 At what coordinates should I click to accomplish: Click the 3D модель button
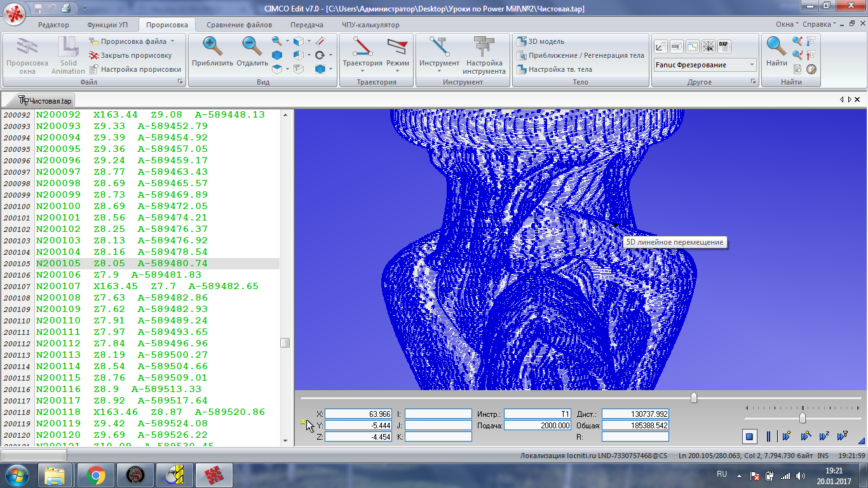point(541,41)
